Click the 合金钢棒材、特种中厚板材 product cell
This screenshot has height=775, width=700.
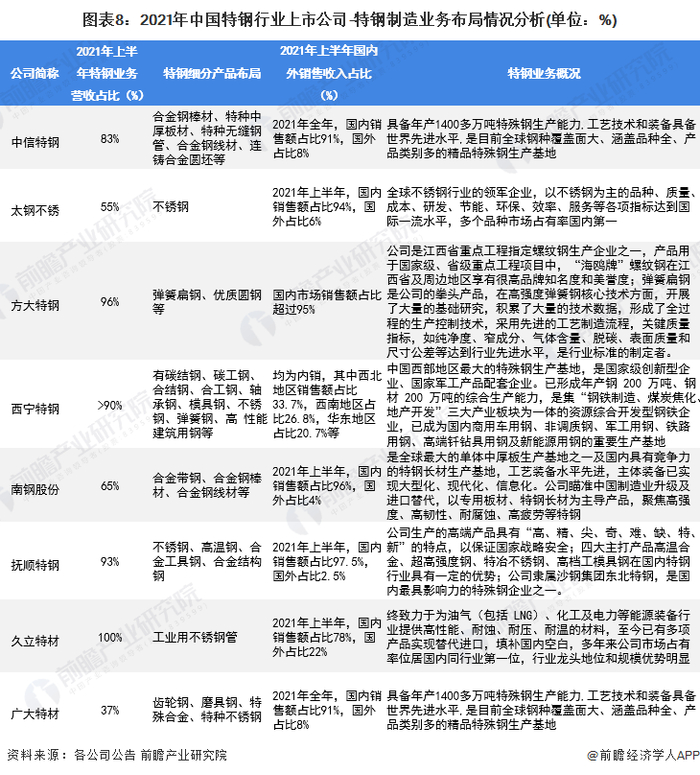click(x=207, y=138)
